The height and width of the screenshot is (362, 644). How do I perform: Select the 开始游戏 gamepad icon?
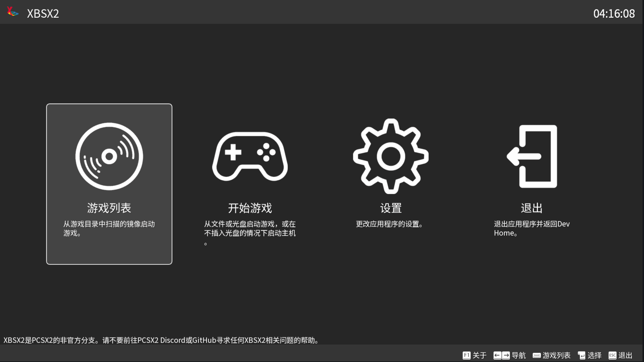coord(250,156)
